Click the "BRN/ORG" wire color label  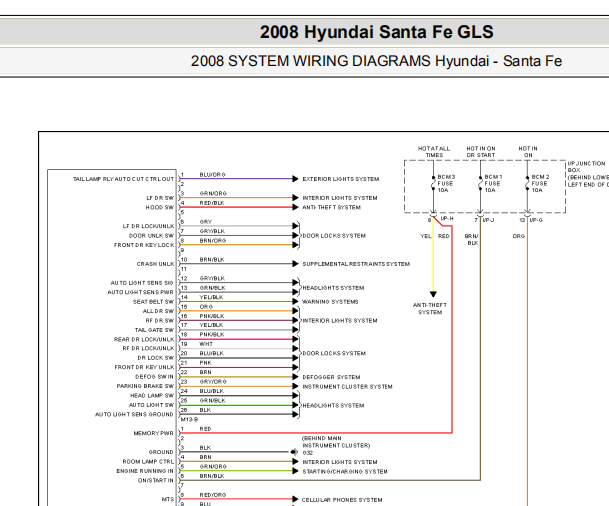[213, 241]
